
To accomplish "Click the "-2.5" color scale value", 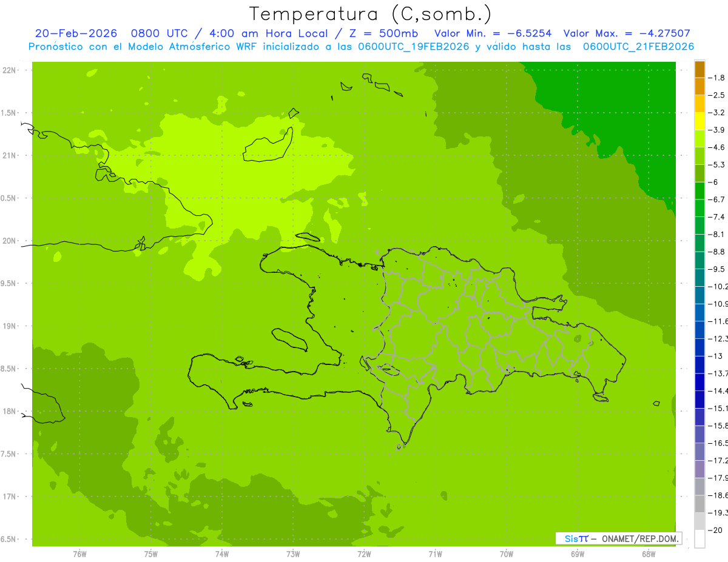I will [717, 95].
